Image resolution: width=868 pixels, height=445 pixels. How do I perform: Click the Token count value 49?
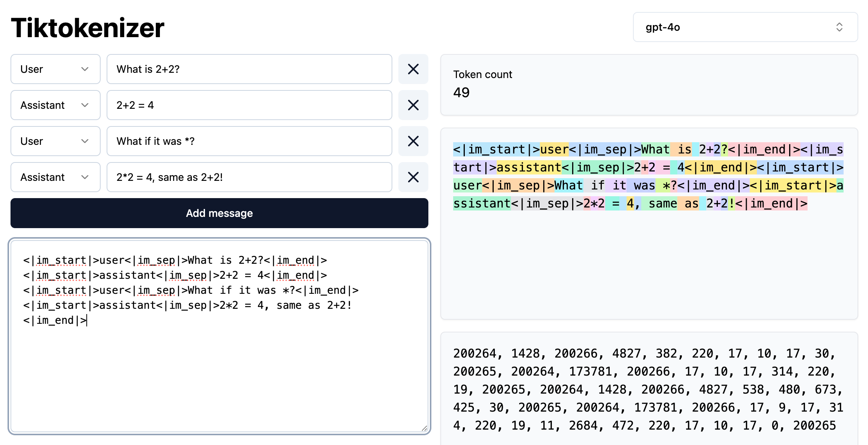461,92
